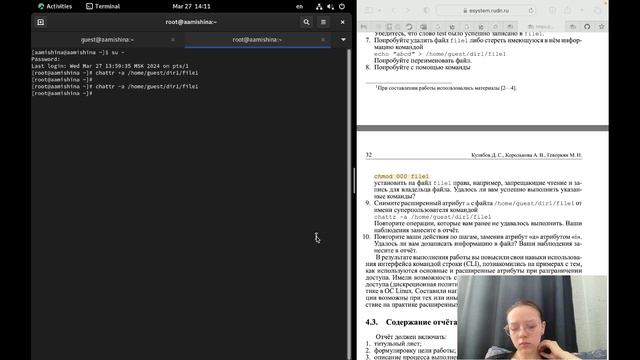Image resolution: width=640 pixels, height=360 pixels.
Task: Open the browser sidebar dropdown chevron
Action: [380, 11]
